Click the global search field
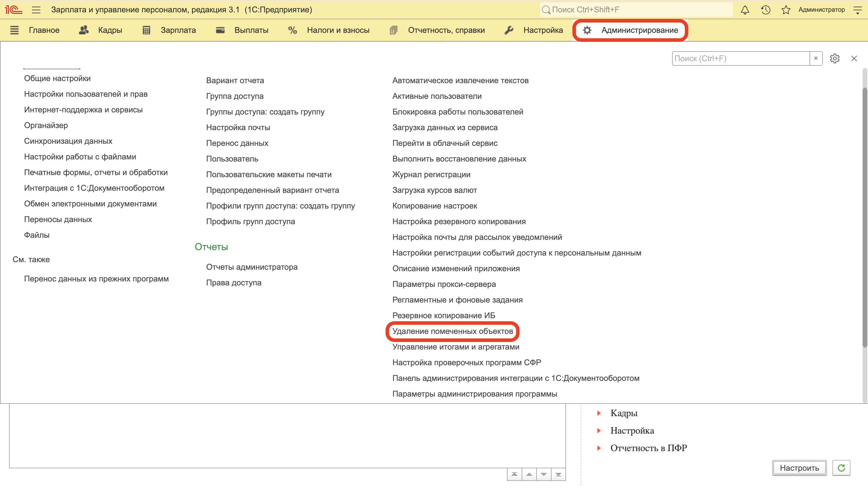Viewport: 868px width, 490px height. [637, 10]
